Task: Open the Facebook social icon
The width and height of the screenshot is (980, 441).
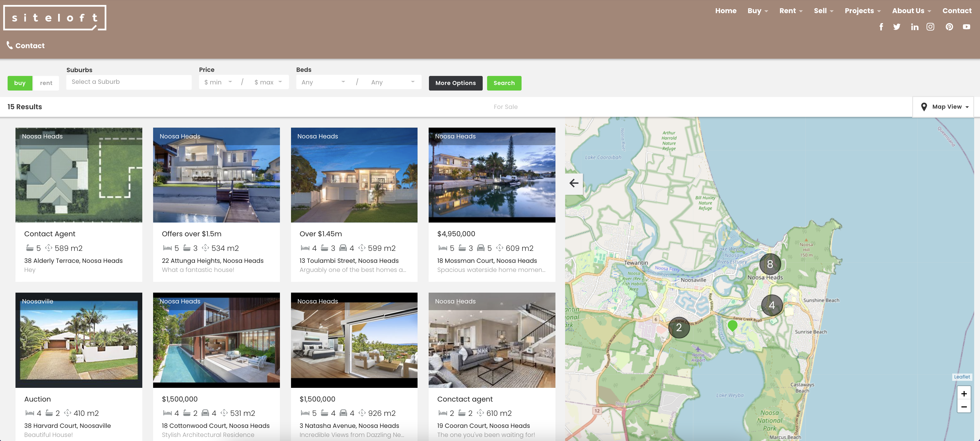Action: pos(881,27)
